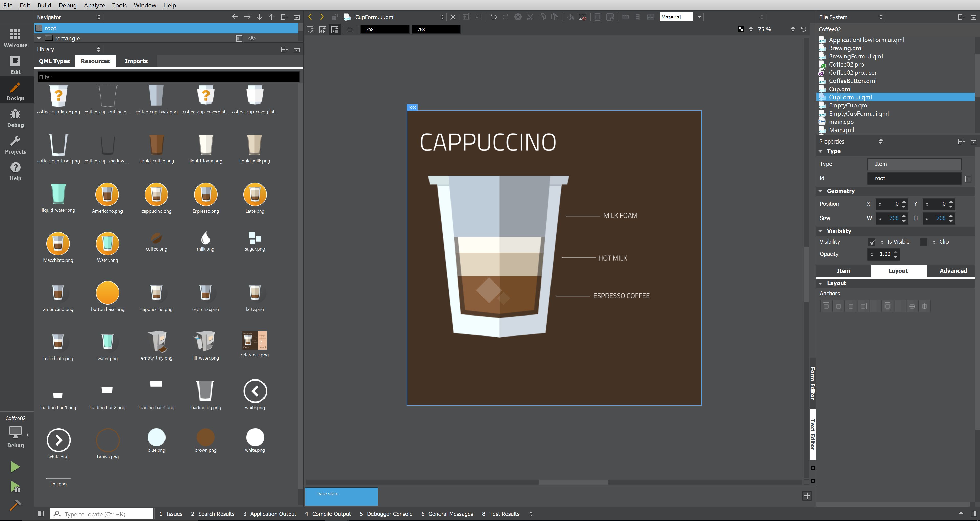This screenshot has height=521, width=980.
Task: Collapse the Geometry section
Action: tap(821, 191)
